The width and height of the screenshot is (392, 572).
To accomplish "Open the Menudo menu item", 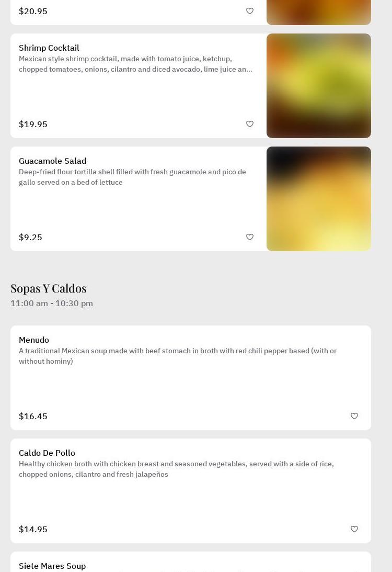I will click(34, 340).
